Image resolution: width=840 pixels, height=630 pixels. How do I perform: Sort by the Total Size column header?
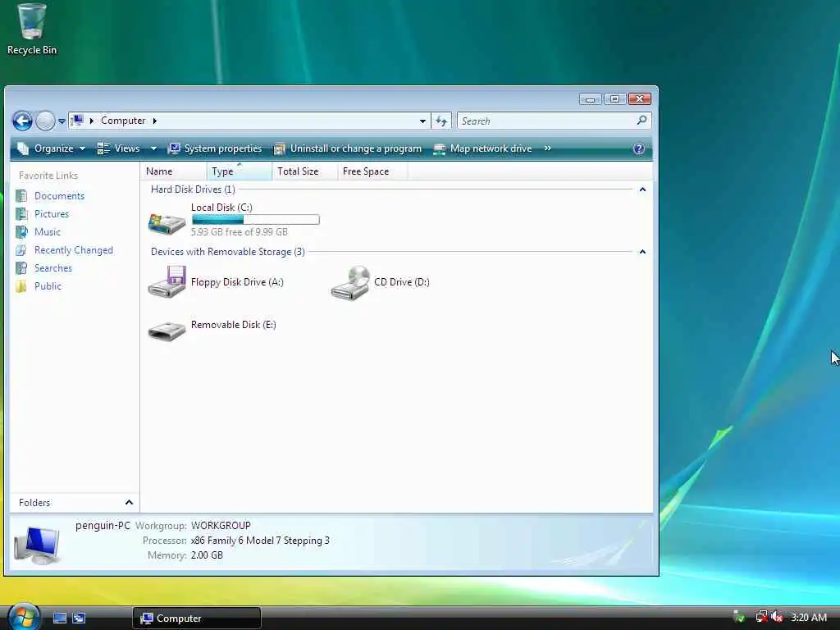[x=305, y=171]
